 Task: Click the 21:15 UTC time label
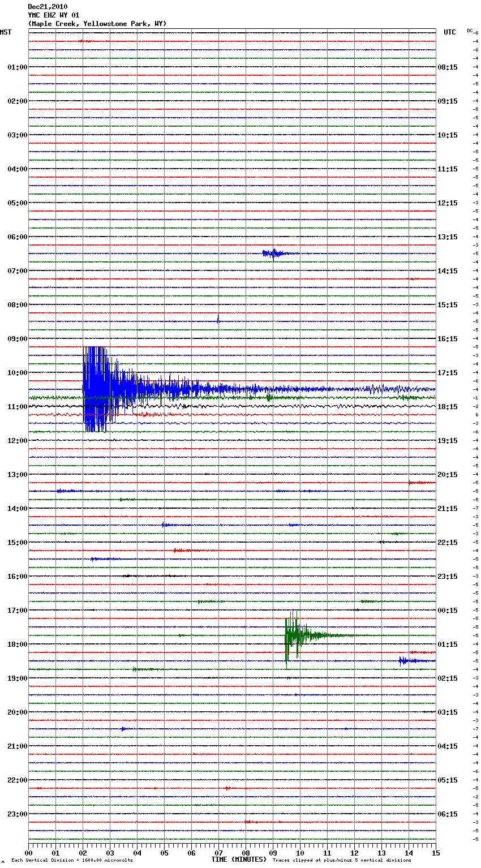448,509
